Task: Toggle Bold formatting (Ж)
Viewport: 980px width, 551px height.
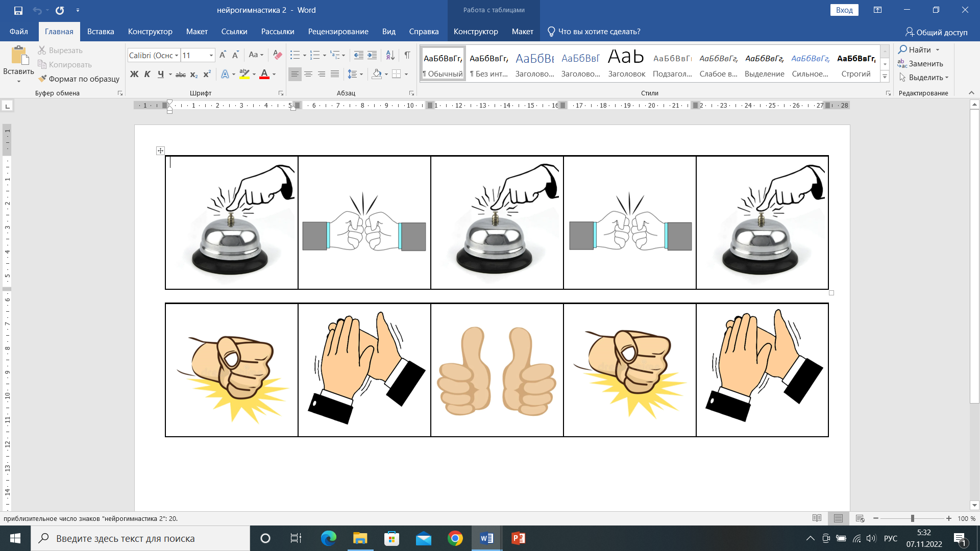Action: pyautogui.click(x=134, y=74)
